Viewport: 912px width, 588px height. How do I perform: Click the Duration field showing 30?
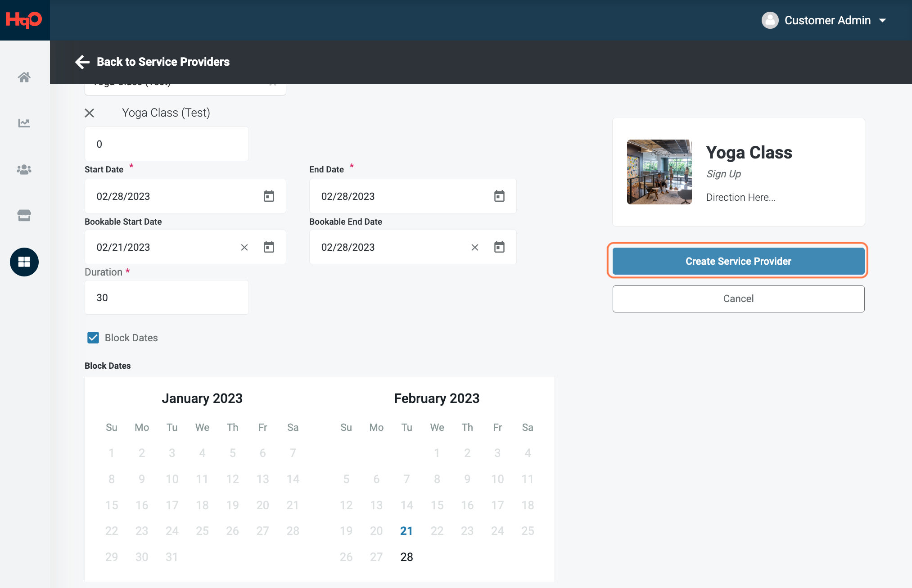point(167,298)
